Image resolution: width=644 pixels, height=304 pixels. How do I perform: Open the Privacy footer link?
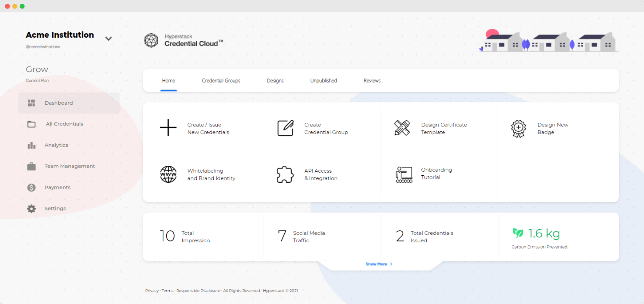click(152, 291)
